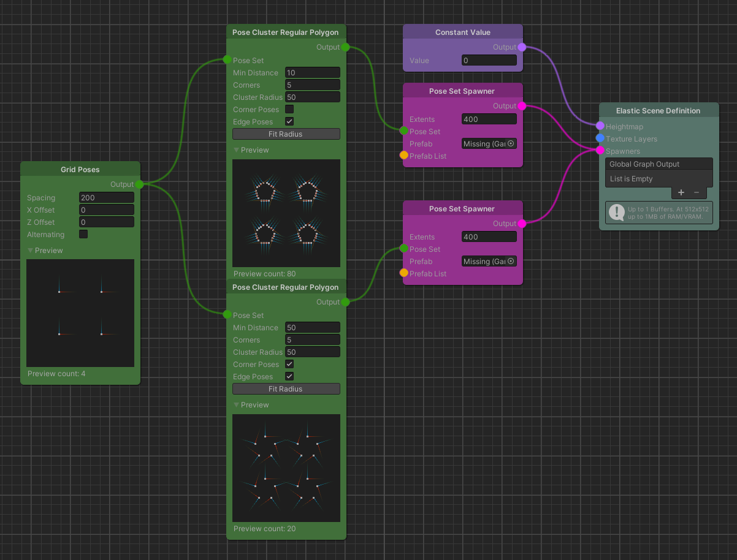Click the Texture Layers input port
The height and width of the screenshot is (560, 737).
coord(599,139)
